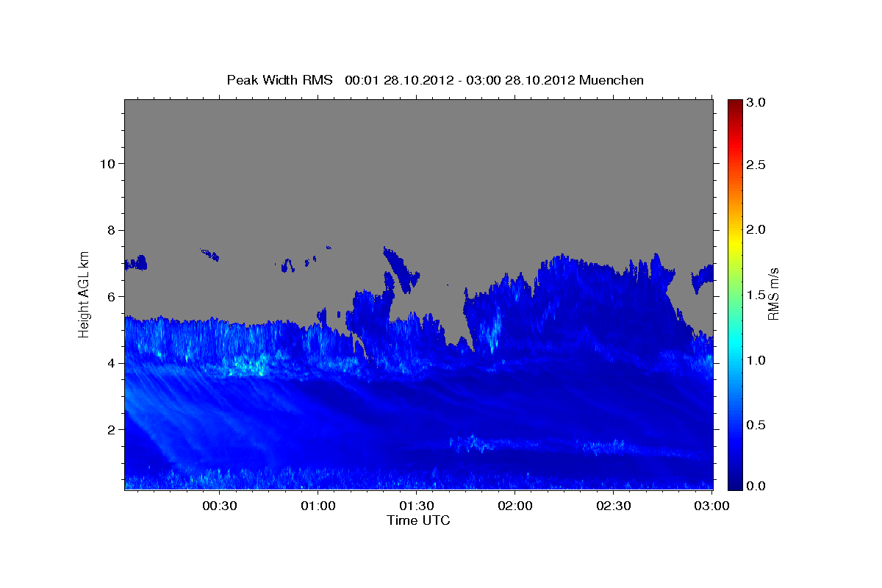The width and height of the screenshot is (882, 588).
Task: Click the 01:30 time tick label
Action: (417, 506)
